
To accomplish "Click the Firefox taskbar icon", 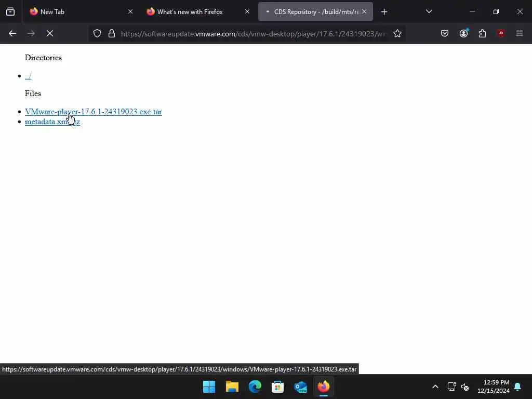I will tap(323, 387).
